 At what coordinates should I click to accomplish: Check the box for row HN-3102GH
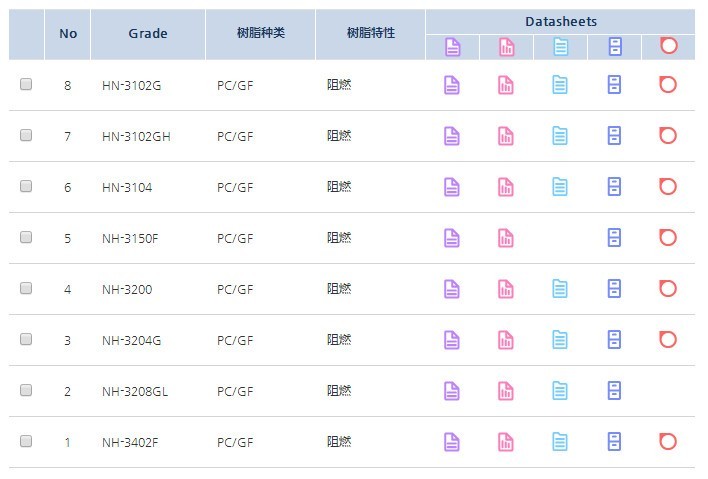(x=26, y=135)
